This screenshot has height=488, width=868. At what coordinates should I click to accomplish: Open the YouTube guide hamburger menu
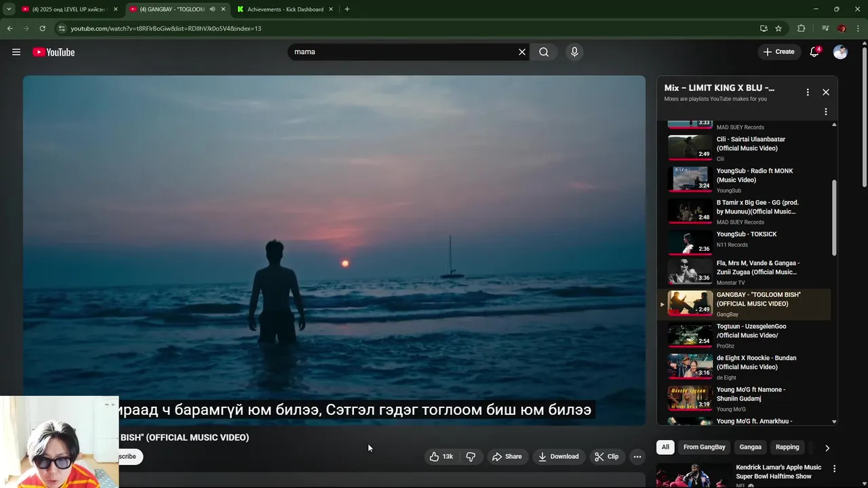(x=16, y=52)
